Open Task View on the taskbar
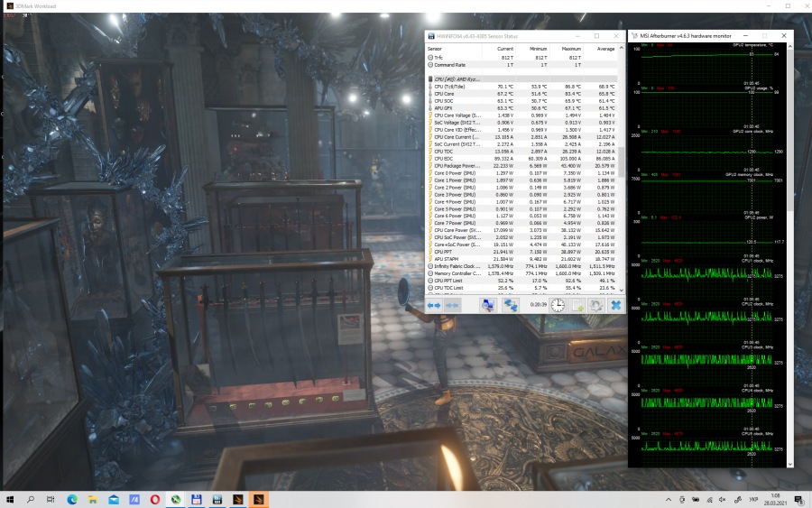This screenshot has height=508, width=812. click(x=51, y=499)
